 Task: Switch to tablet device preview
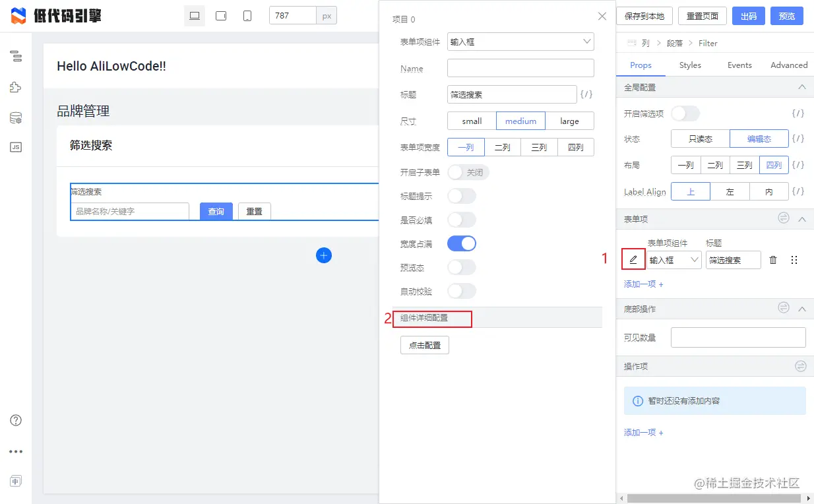click(x=221, y=16)
